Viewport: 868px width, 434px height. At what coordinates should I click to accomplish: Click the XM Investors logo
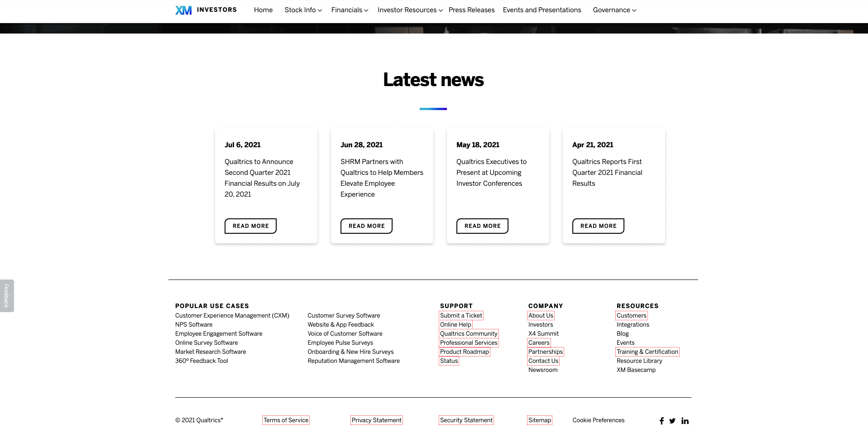coord(206,10)
